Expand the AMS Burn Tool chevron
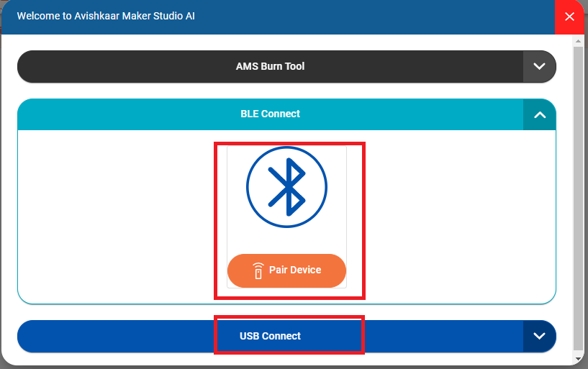 (539, 66)
